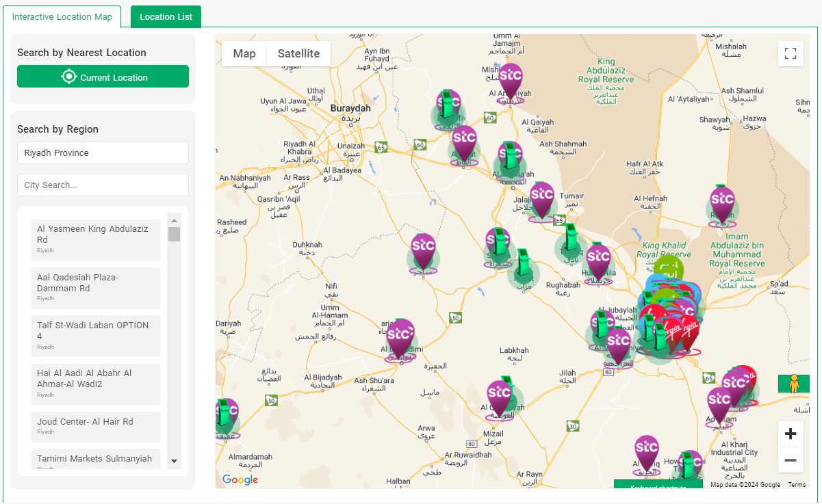The height and width of the screenshot is (504, 822).
Task: Open the map Terms link
Action: pos(797,485)
